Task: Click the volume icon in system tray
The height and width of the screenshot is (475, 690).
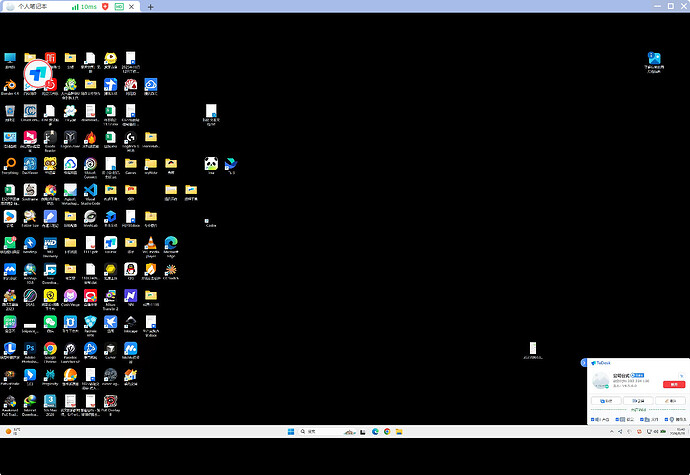Action: pyautogui.click(x=656, y=431)
